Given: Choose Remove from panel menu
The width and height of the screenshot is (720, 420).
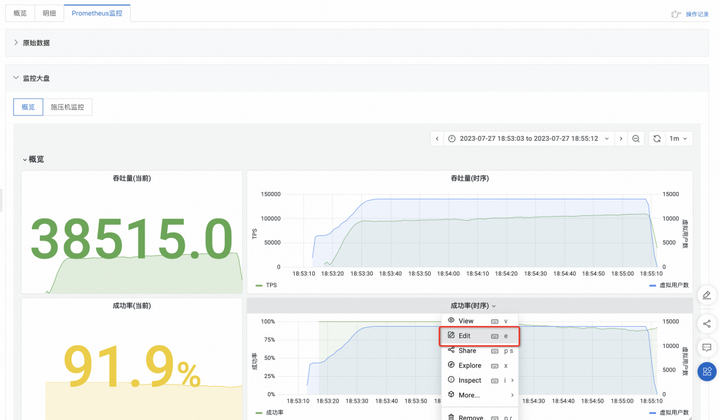Looking at the screenshot, I should 479,417.
